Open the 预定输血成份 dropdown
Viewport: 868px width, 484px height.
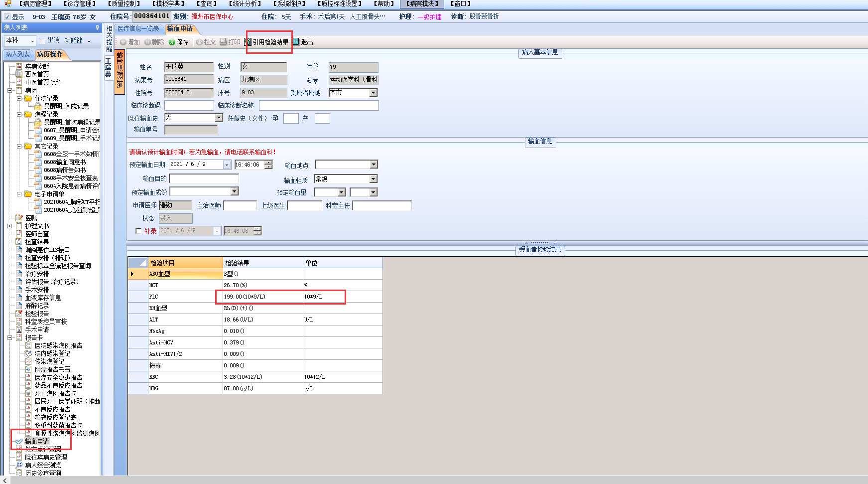[235, 191]
